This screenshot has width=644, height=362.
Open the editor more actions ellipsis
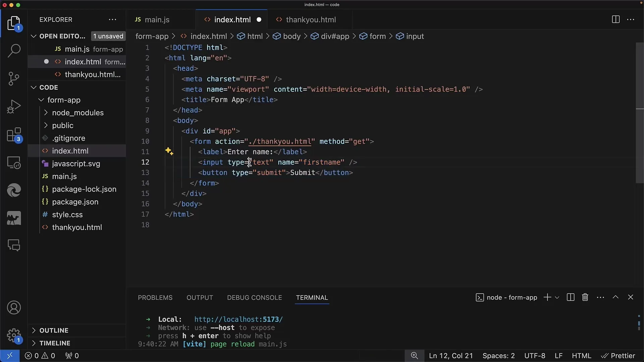(631, 19)
